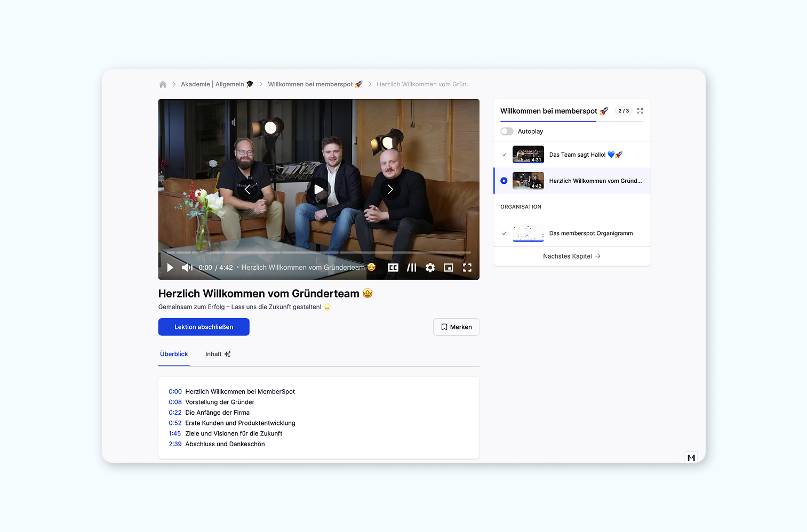Expand the course sidebar panel
This screenshot has width=807, height=532.
point(640,111)
